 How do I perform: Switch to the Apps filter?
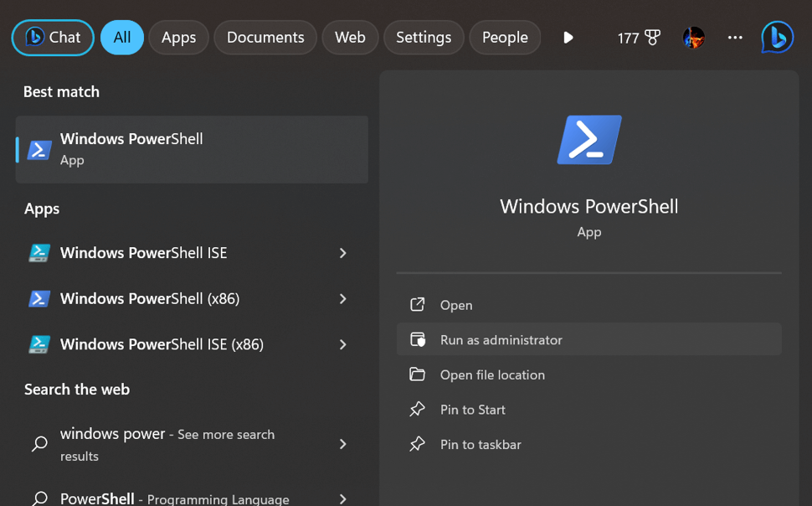click(x=178, y=38)
